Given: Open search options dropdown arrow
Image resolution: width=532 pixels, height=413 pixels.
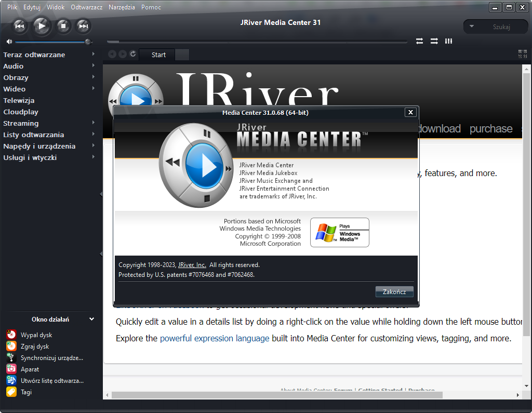Looking at the screenshot, I should [472, 26].
